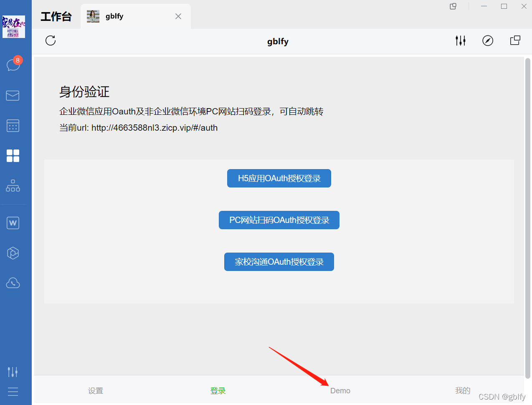Viewport: 532px width, 405px height.
Task: Open the Mail sidebar icon
Action: (13, 96)
